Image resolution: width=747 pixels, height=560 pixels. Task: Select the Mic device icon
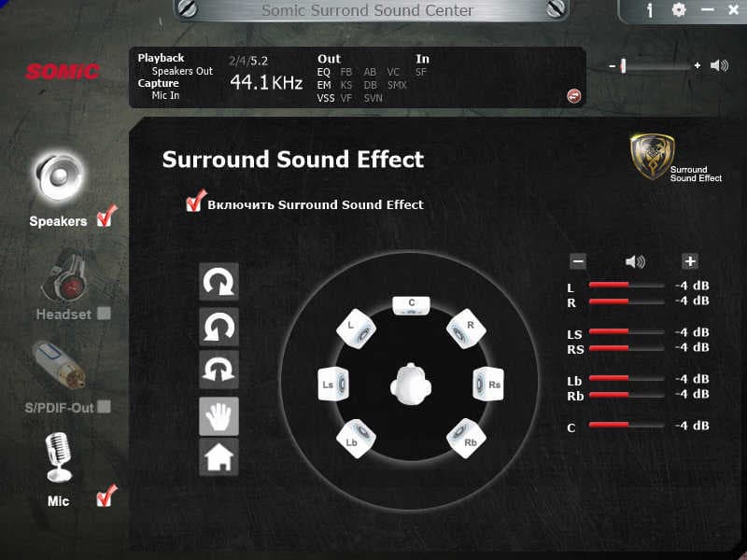pos(58,457)
